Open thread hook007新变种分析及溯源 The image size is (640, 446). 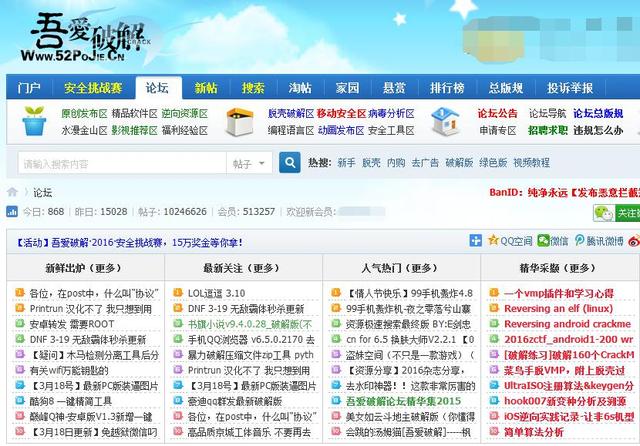[565, 401]
